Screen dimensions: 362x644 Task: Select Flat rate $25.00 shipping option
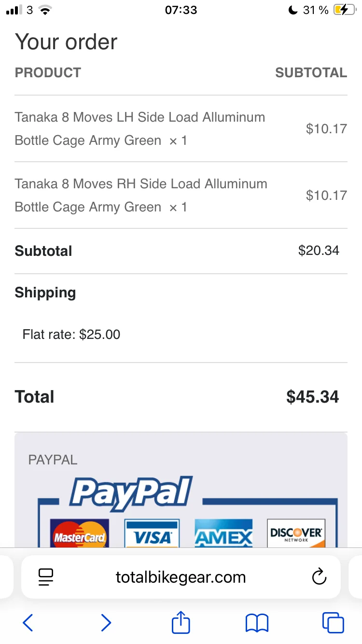pos(71,334)
